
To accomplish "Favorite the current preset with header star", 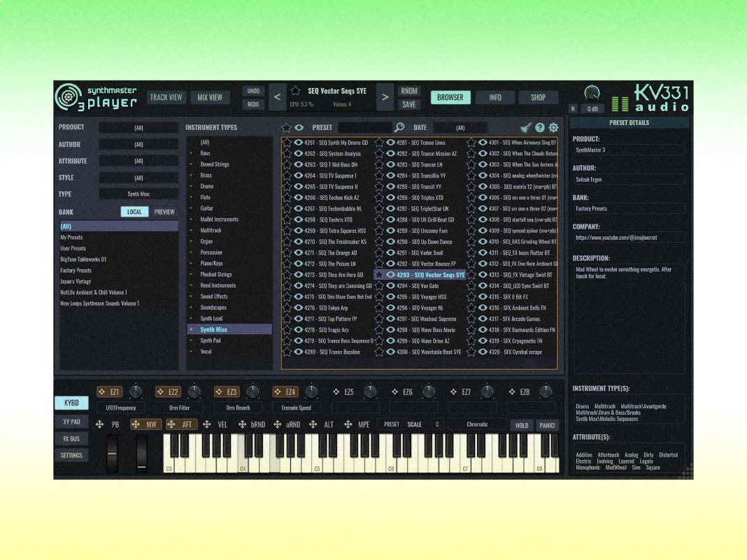I will pos(296,91).
